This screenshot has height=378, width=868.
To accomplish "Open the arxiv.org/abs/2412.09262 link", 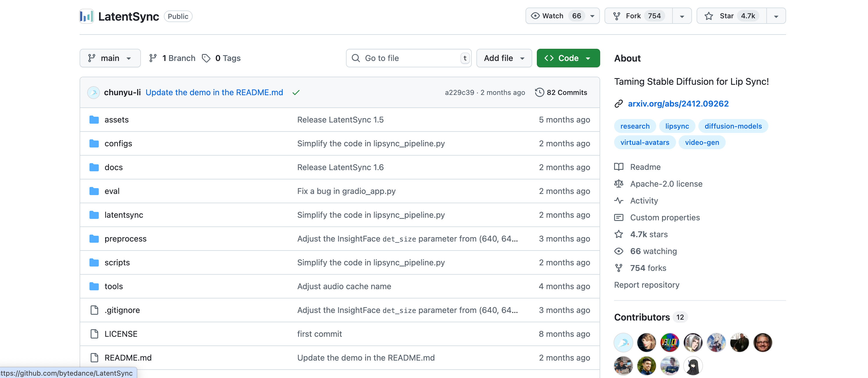I will pos(678,104).
